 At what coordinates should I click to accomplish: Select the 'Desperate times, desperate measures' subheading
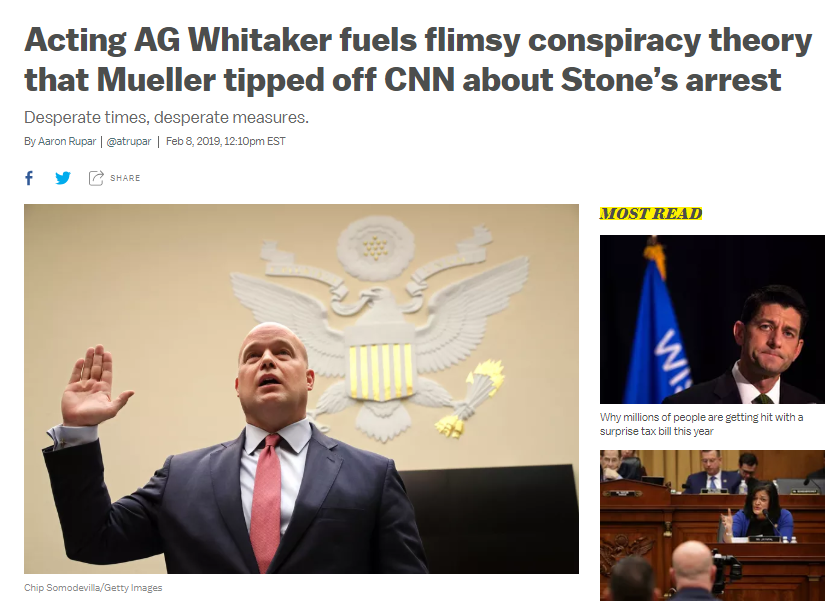tap(166, 117)
